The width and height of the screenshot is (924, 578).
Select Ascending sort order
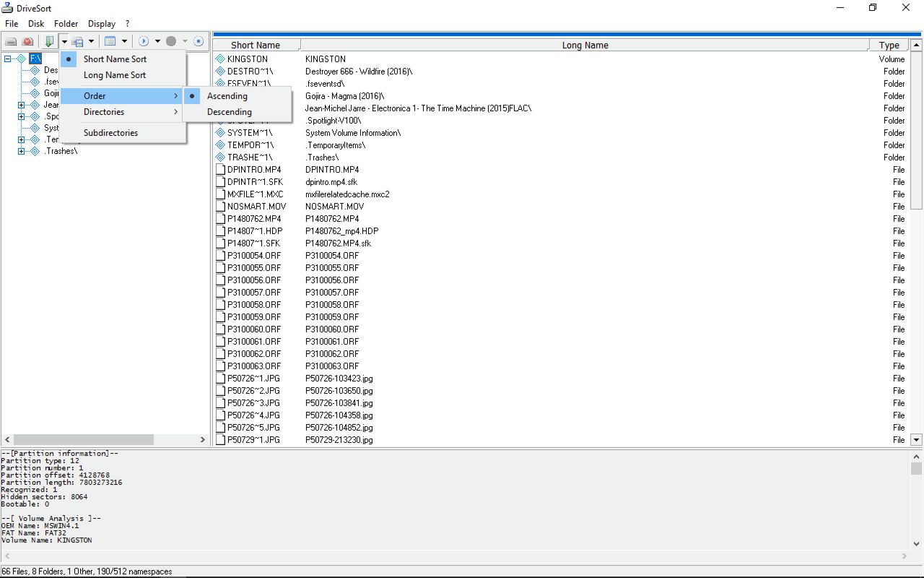[227, 96]
